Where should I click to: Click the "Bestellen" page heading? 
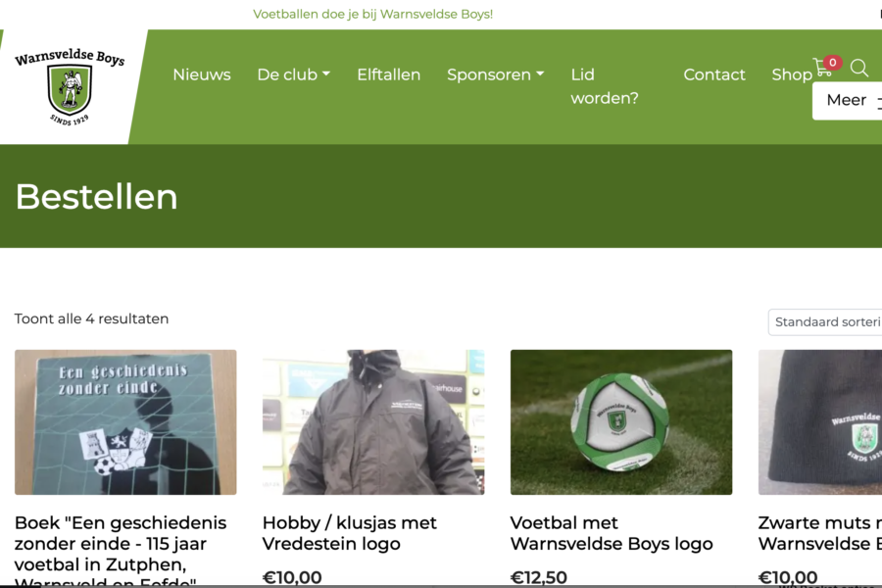coord(96,197)
